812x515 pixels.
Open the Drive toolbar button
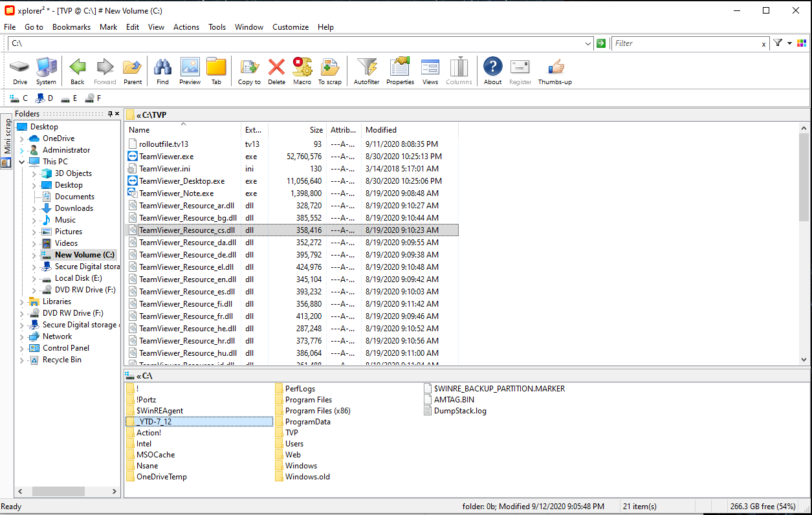20,71
